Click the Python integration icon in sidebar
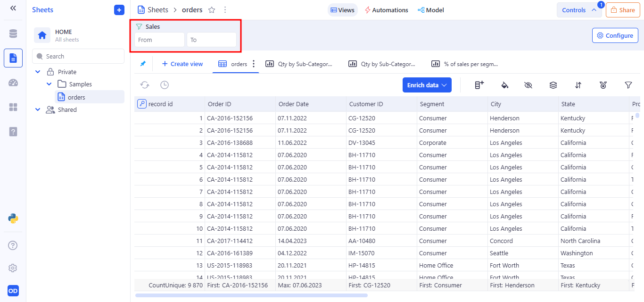 coord(13,218)
